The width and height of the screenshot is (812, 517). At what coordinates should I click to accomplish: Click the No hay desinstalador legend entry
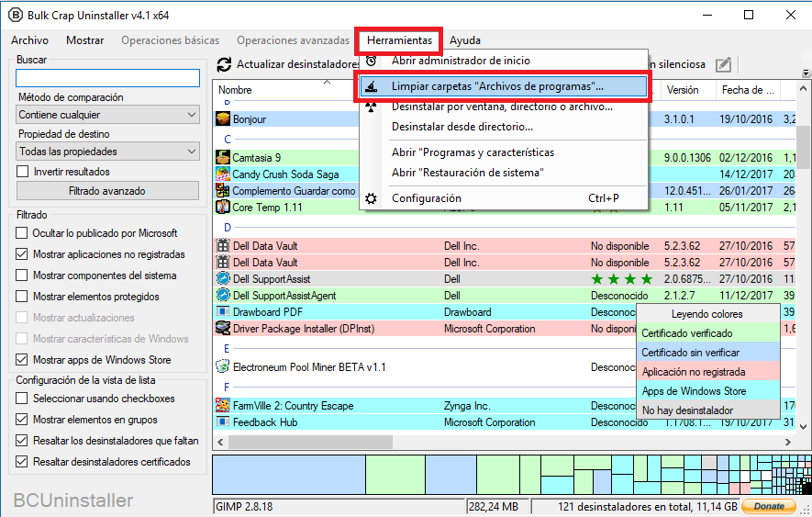tap(708, 410)
